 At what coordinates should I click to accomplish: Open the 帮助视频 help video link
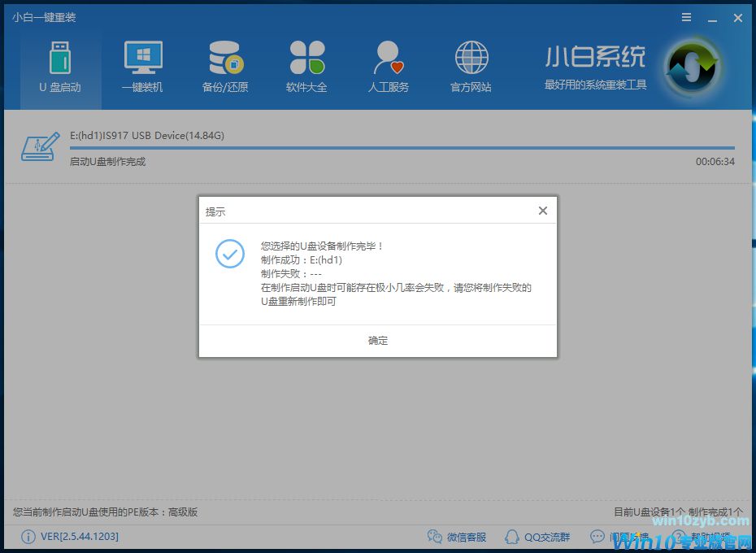[701, 537]
